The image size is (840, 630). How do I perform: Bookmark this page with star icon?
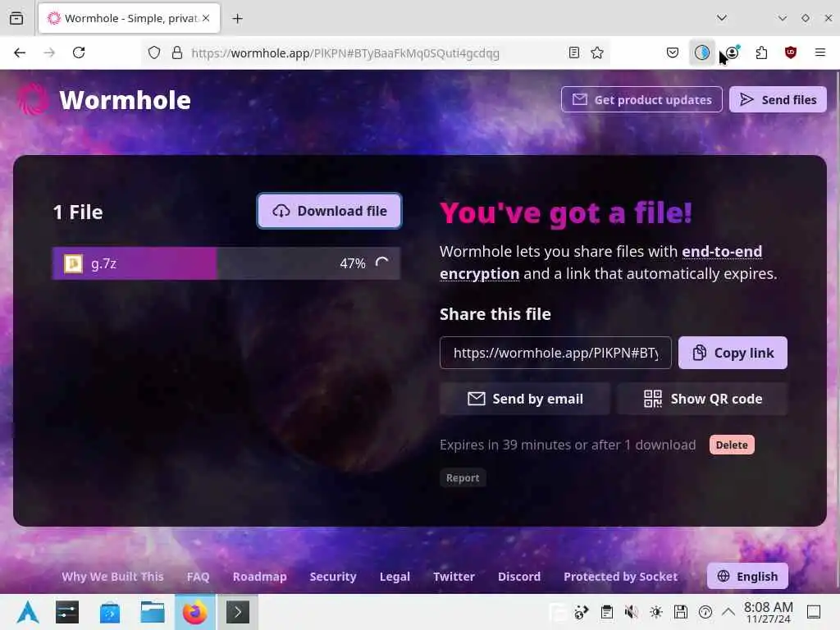(x=597, y=52)
